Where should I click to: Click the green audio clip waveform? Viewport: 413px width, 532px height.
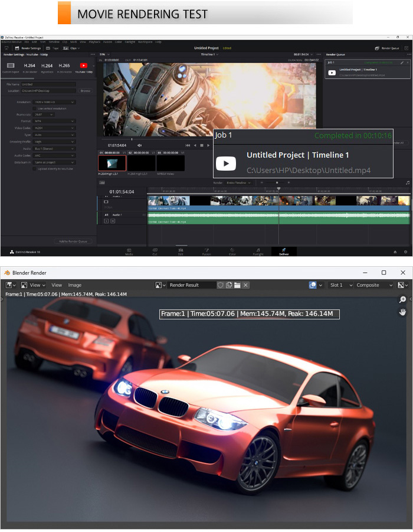tap(278, 217)
